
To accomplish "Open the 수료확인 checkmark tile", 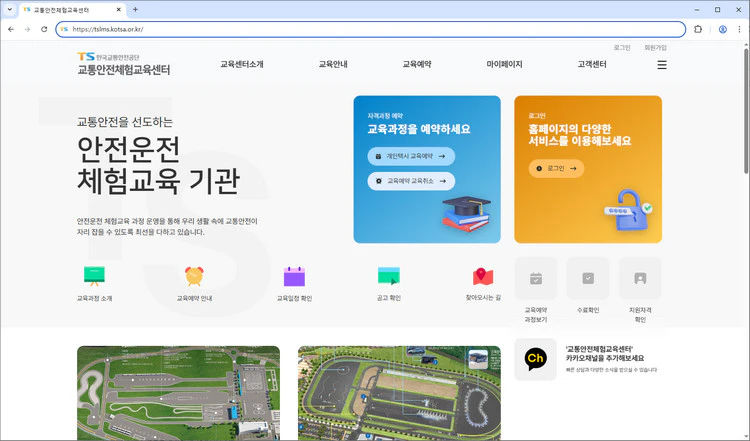I will 588,278.
